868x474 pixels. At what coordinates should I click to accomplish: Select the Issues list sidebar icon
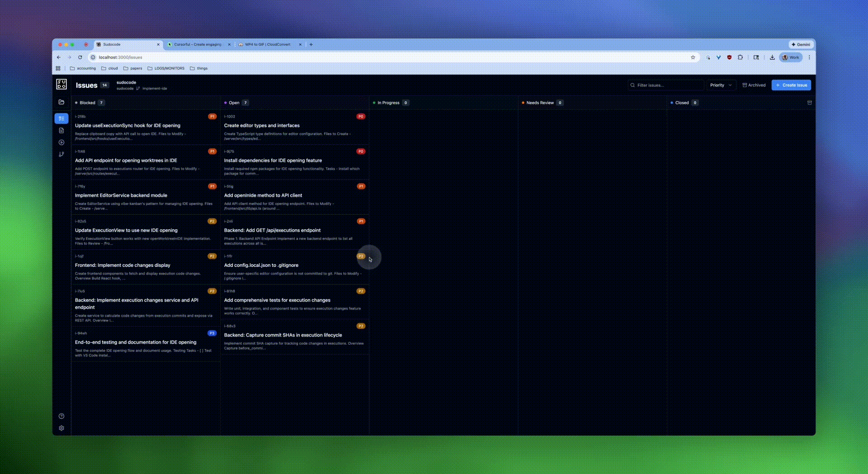coord(61,118)
